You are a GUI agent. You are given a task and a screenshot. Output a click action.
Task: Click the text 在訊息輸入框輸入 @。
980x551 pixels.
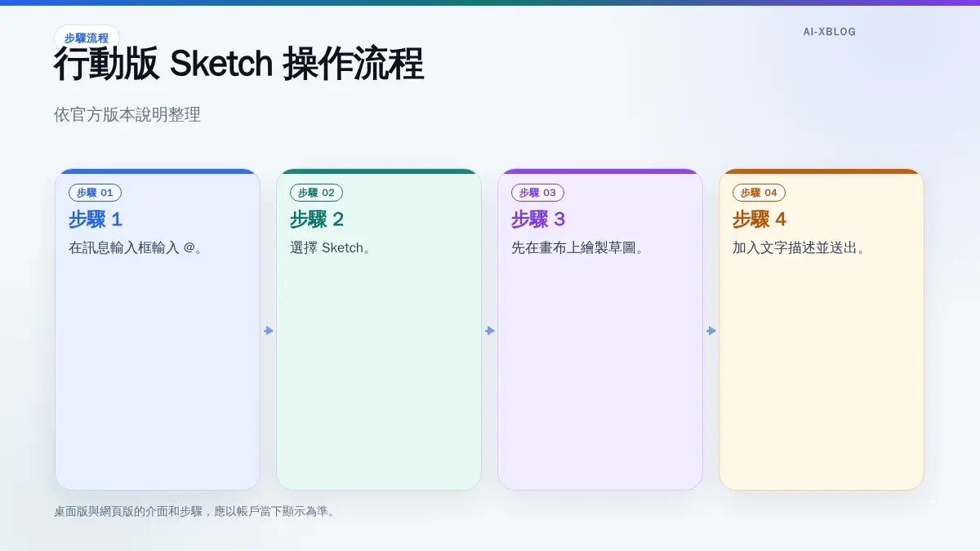point(136,248)
